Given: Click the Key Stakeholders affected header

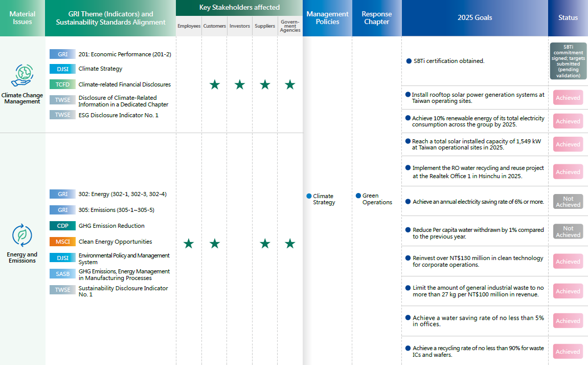Looking at the screenshot, I should [239, 8].
